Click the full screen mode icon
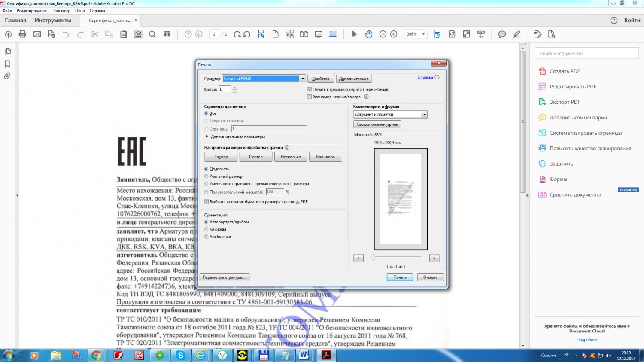The width and height of the screenshot is (644, 362). [467, 34]
